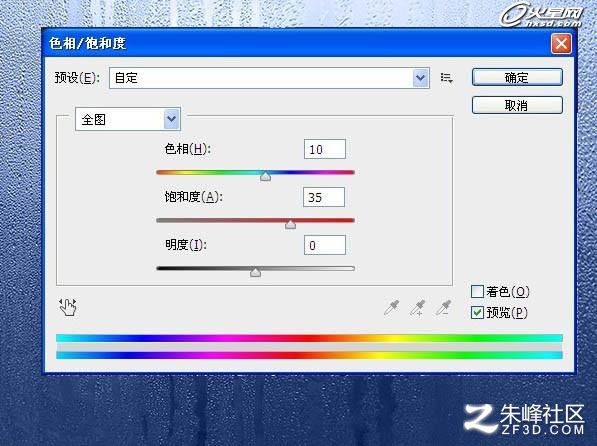This screenshot has height=446, width=597.
Task: Cancel with the 取消 button
Action: (x=517, y=105)
